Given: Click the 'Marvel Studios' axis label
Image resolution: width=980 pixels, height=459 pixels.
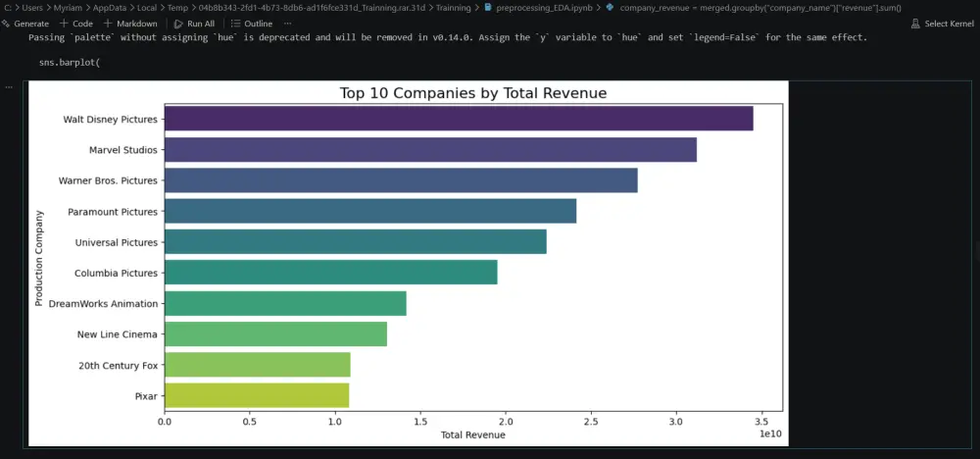Looking at the screenshot, I should click(x=123, y=150).
